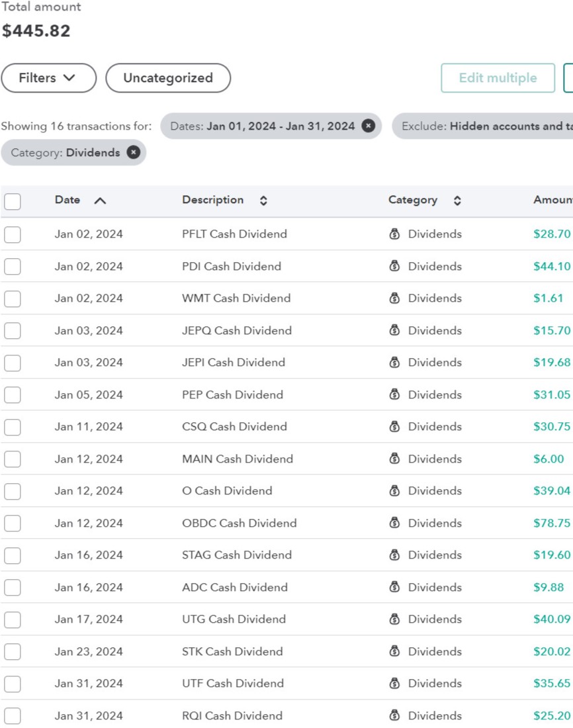Image resolution: width=573 pixels, height=728 pixels.
Task: Click the Dividends icon in OBDC row
Action: (x=394, y=523)
